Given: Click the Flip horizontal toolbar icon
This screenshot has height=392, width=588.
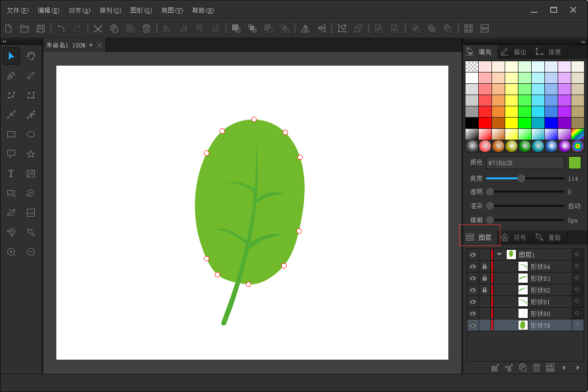Looking at the screenshot, I should coord(305,28).
